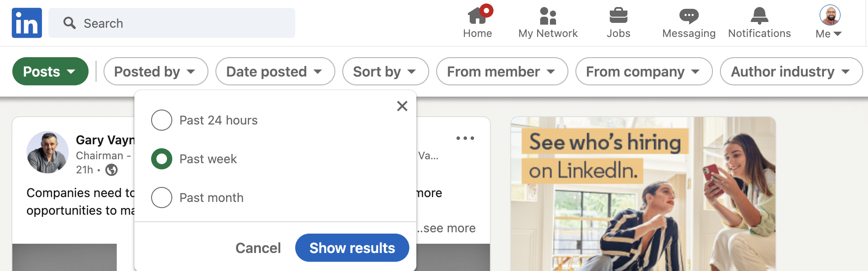Open the Me profile menu
868x271 pixels.
click(x=829, y=22)
